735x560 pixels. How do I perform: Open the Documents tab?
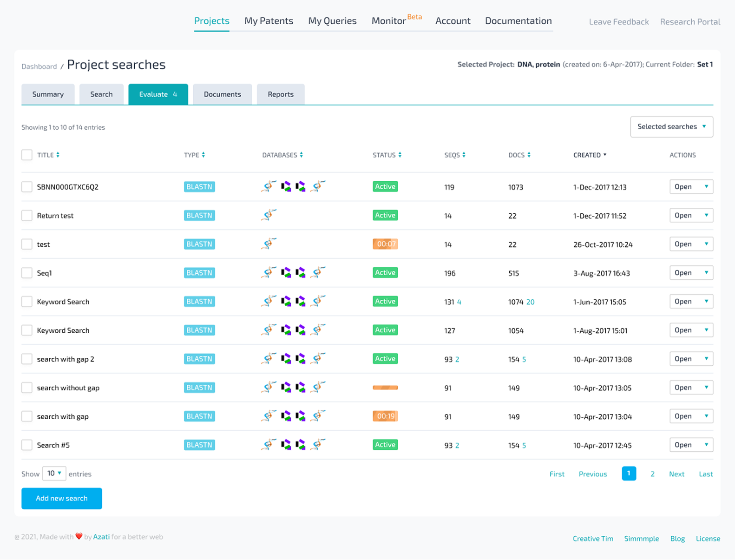(x=223, y=94)
